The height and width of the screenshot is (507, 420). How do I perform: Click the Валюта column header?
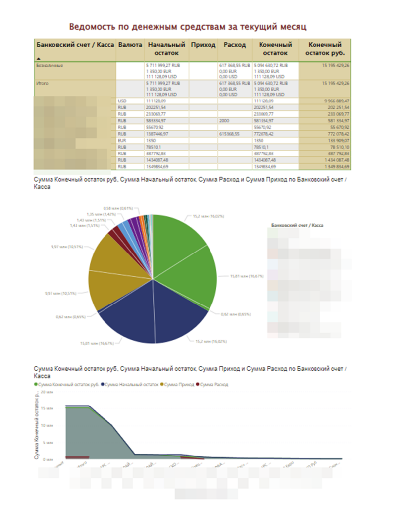click(130, 45)
